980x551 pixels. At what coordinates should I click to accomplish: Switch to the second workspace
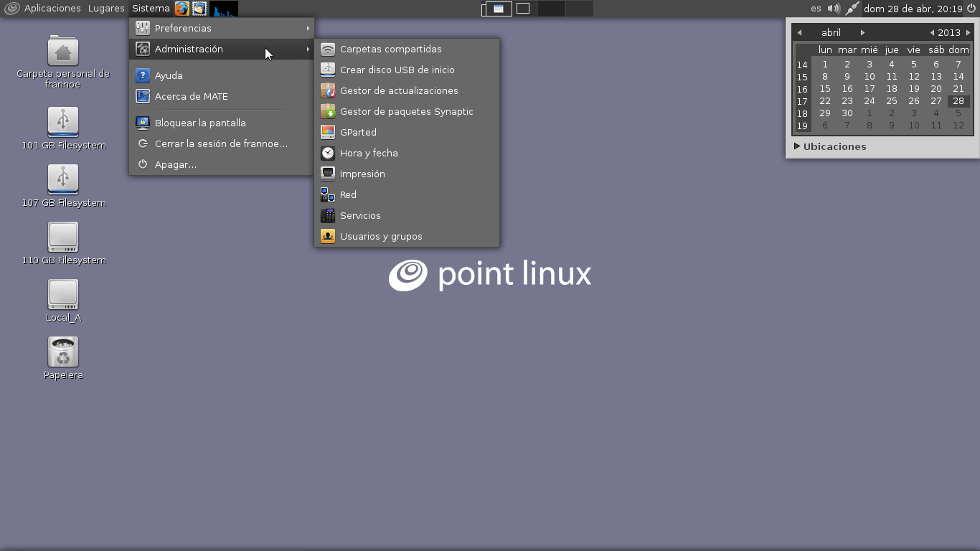click(x=523, y=9)
